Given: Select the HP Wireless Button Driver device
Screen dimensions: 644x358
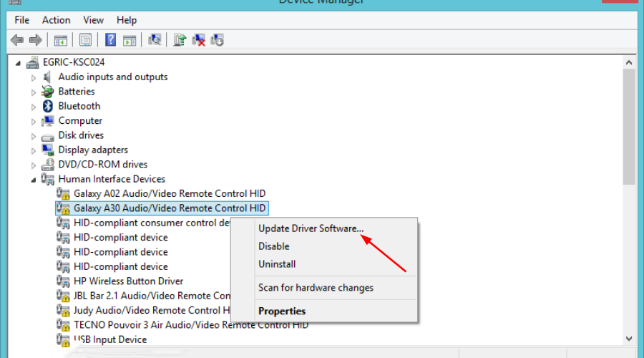Looking at the screenshot, I should 128,281.
